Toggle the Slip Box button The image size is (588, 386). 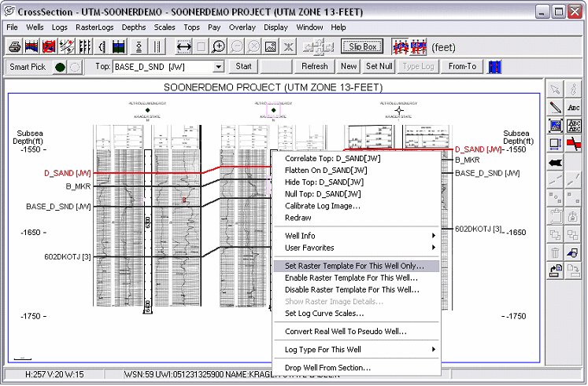[363, 46]
